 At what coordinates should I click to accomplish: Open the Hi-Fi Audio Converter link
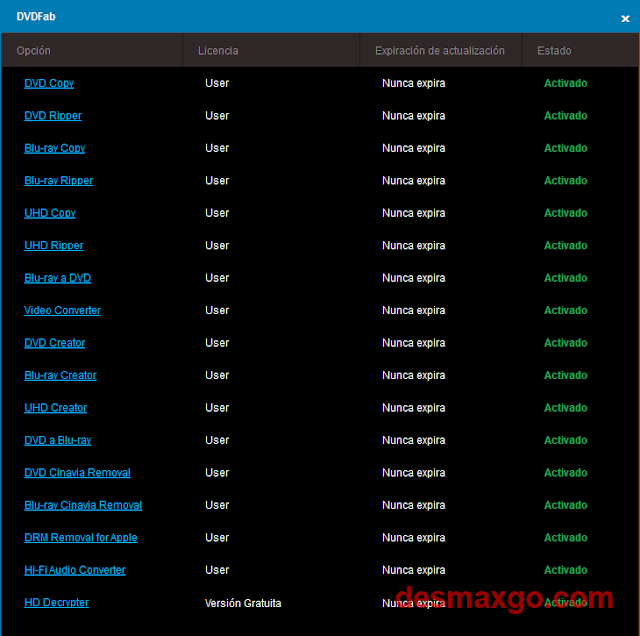click(75, 570)
